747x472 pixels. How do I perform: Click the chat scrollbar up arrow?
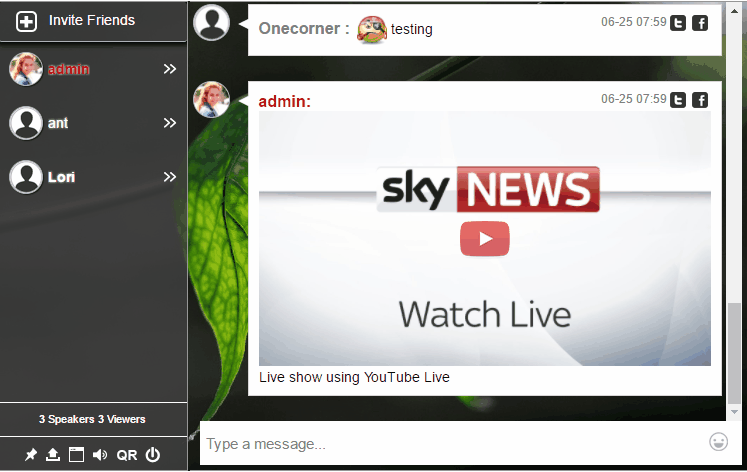click(734, 10)
